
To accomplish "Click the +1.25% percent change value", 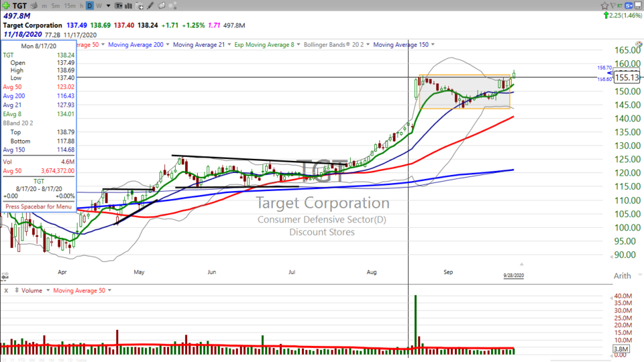I will [x=193, y=25].
